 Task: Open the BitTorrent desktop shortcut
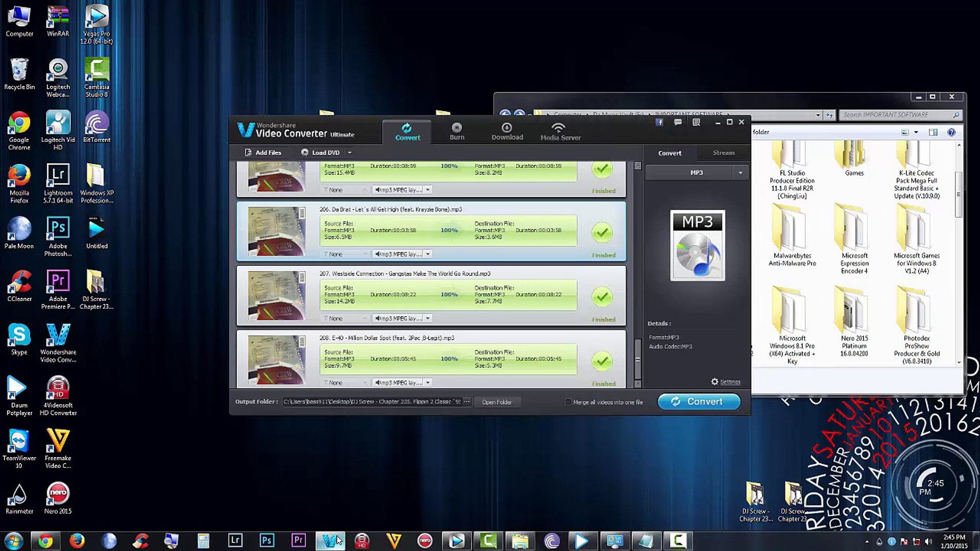[96, 127]
